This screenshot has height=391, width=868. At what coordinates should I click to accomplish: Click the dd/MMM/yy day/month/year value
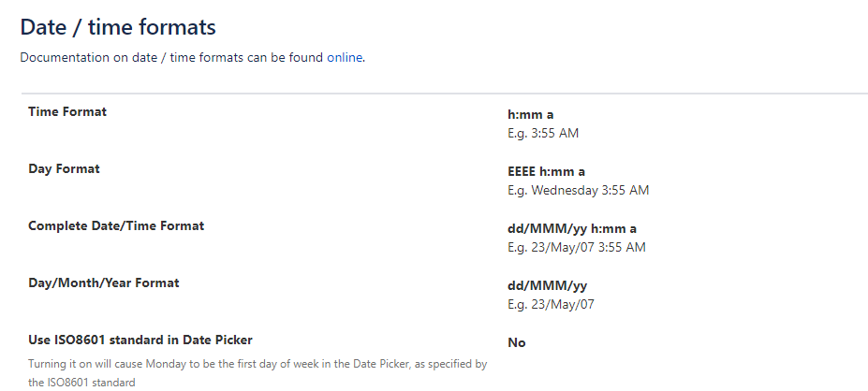pos(547,286)
